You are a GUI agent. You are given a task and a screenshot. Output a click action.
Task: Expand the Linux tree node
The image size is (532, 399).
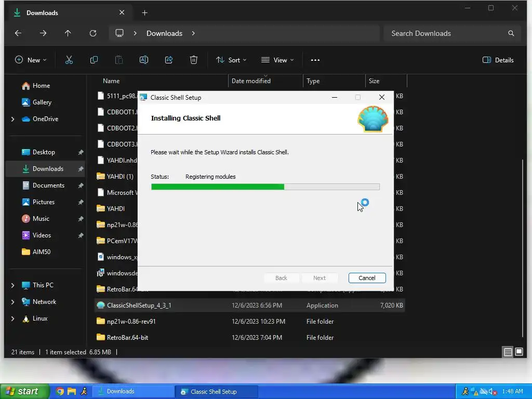[12, 318]
